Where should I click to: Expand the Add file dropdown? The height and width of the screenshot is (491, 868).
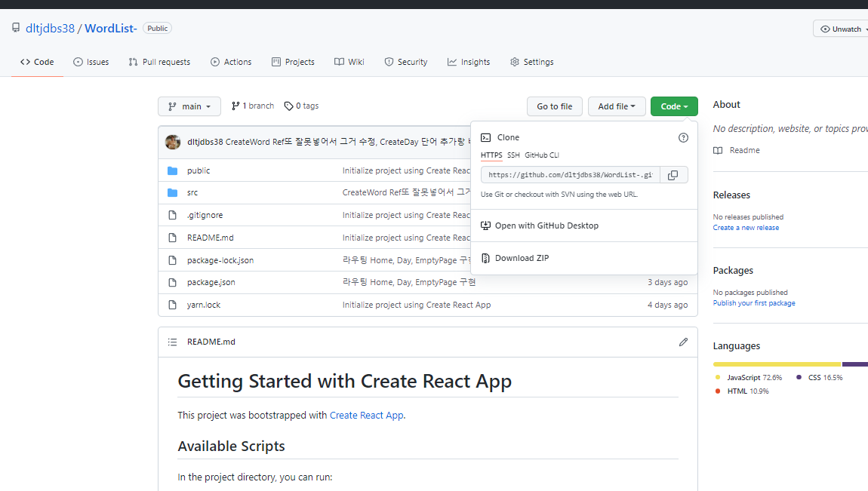coord(617,106)
